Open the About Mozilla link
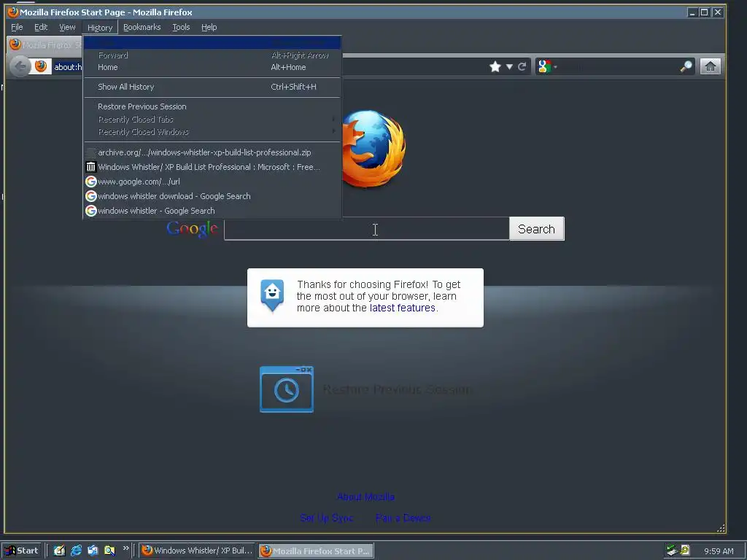Image resolution: width=747 pixels, height=560 pixels. [365, 497]
